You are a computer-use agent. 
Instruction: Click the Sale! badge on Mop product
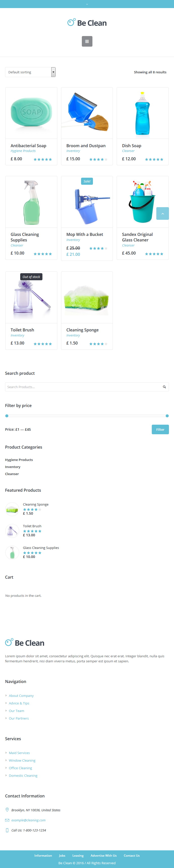coord(87,181)
